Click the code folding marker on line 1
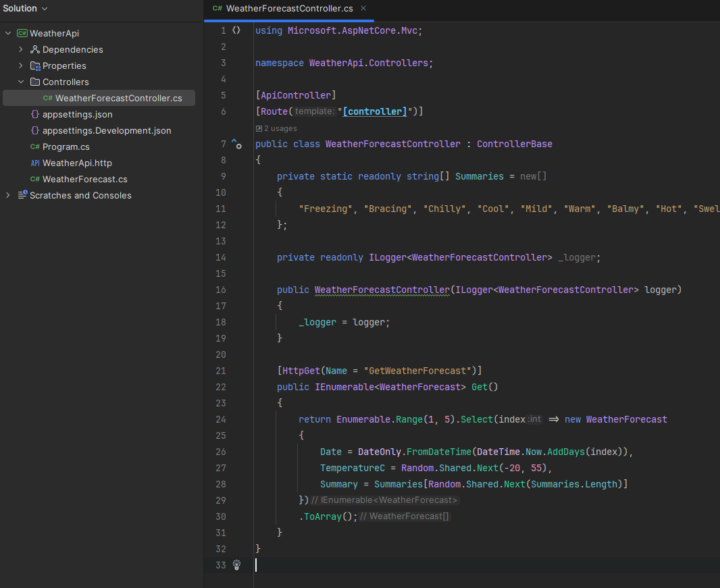Image resolution: width=720 pixels, height=588 pixels. [x=236, y=30]
